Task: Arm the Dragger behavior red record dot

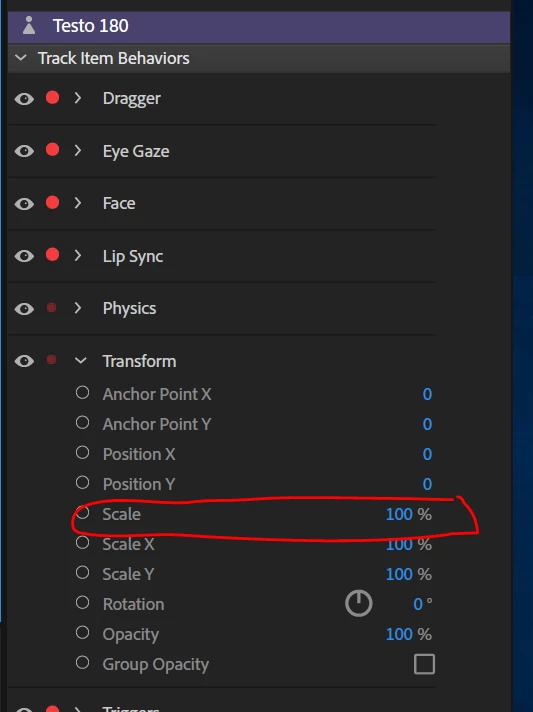Action: [x=52, y=98]
